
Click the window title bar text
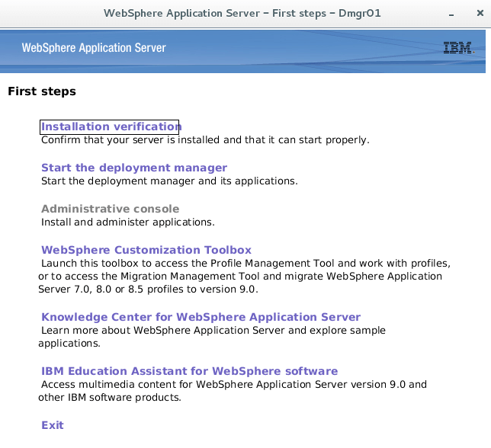point(242,14)
